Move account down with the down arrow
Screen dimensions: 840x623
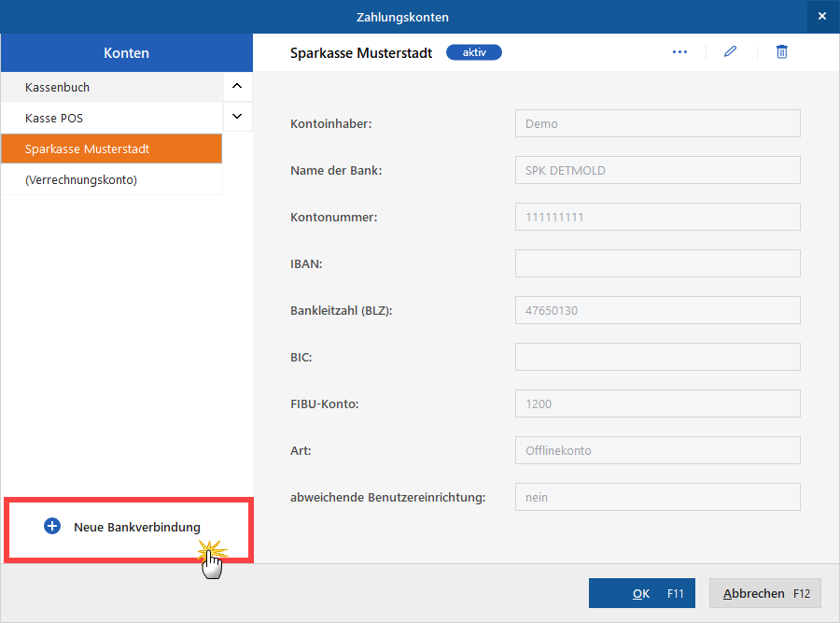pos(236,117)
